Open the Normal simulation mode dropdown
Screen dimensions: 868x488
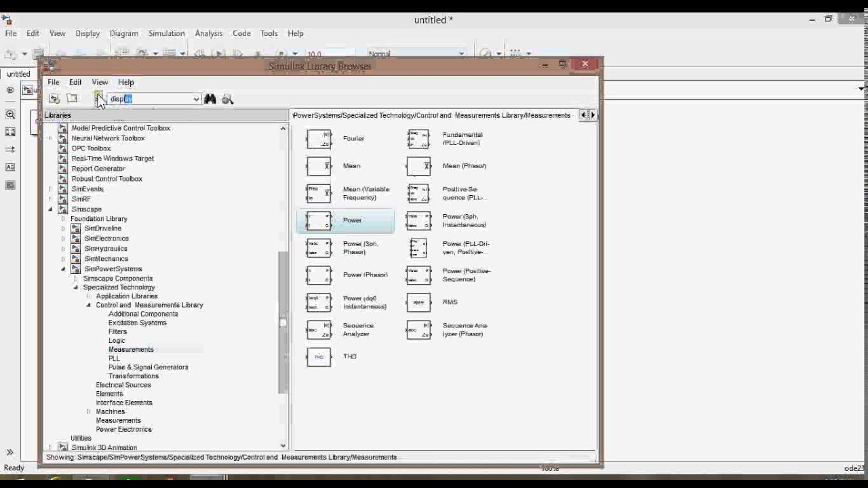tap(416, 54)
